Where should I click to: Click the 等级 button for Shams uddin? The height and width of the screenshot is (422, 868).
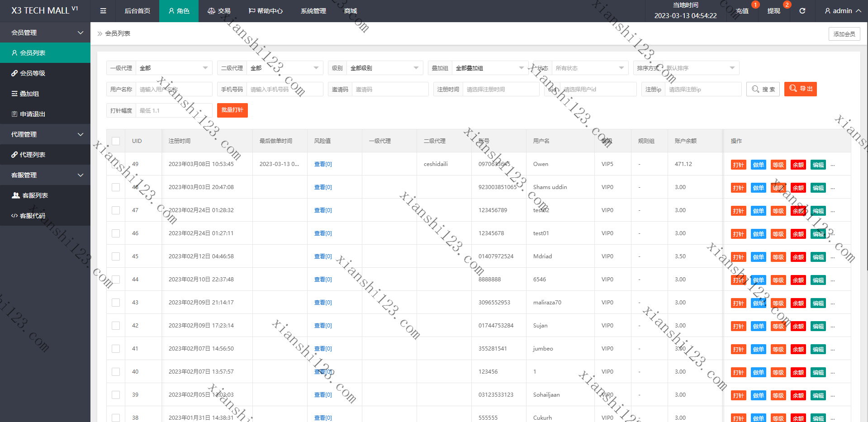coord(778,188)
